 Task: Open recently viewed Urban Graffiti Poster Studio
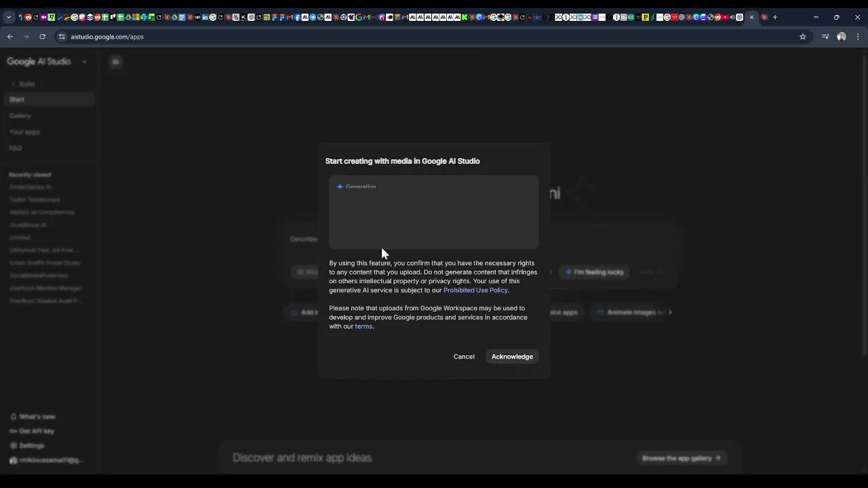pos(45,263)
